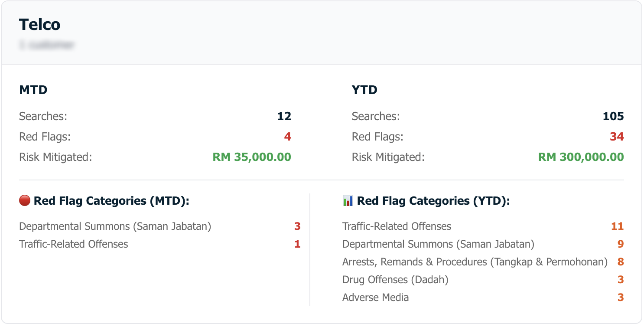Click the MTD Searches value 12
Viewport: 644px width, 327px height.
pyautogui.click(x=284, y=116)
